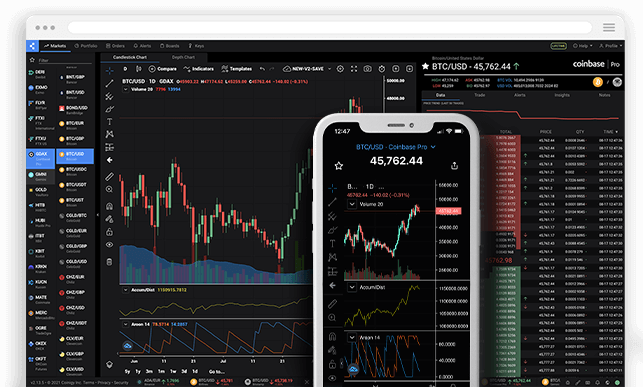Toggle lock all drawings in desktop toolbar
Image resolution: width=643 pixels, height=387 pixels.
point(109,232)
